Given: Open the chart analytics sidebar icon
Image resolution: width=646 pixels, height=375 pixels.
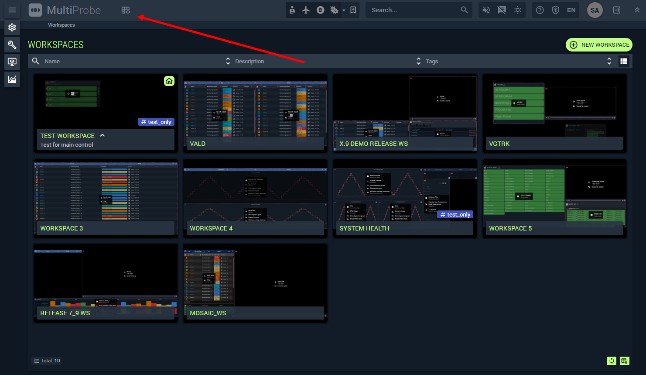Looking at the screenshot, I should [x=12, y=80].
